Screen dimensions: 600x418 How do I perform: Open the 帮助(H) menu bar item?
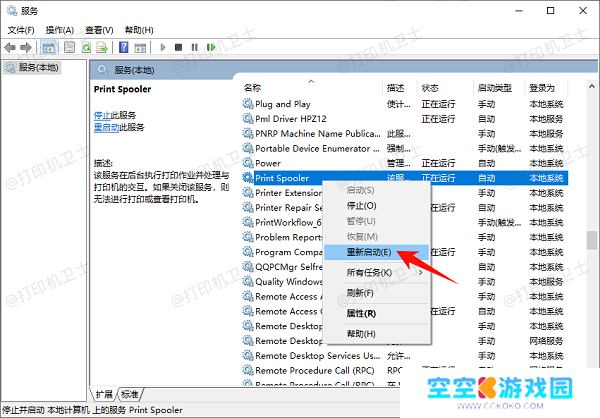139,30
